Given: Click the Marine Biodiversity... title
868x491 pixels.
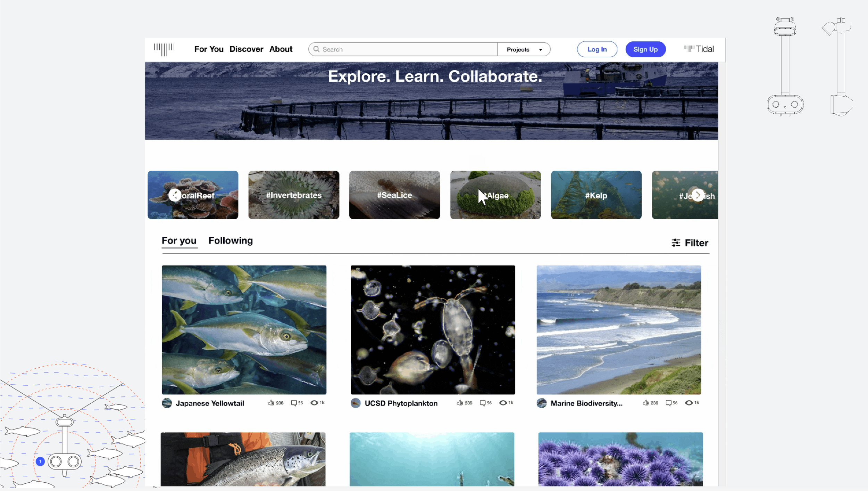Looking at the screenshot, I should coord(586,403).
